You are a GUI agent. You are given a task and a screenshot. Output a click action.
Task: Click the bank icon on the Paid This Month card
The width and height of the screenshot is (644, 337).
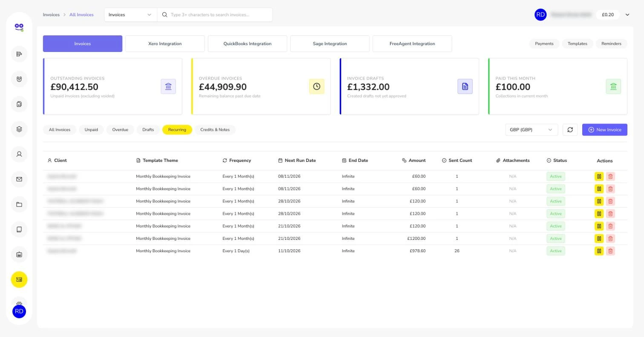pos(613,86)
